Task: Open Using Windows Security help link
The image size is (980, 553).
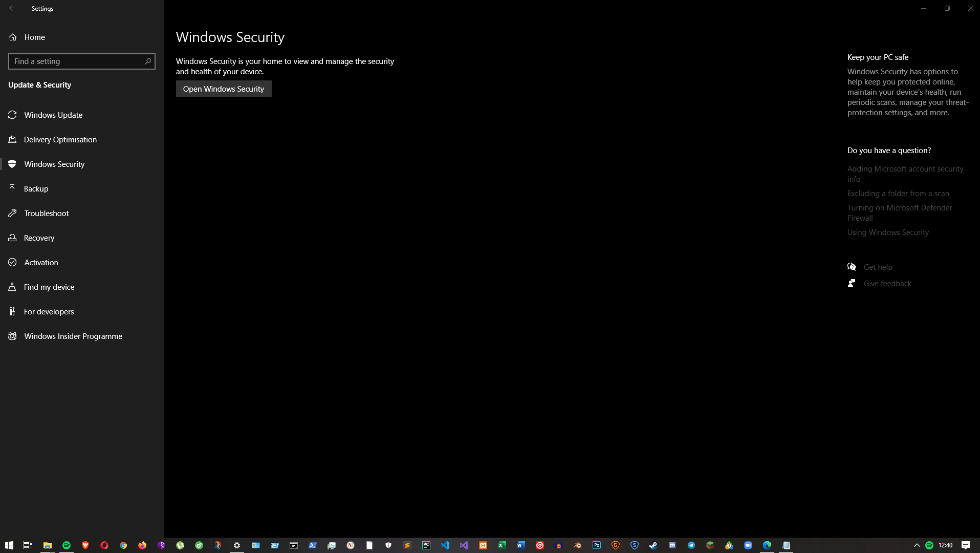Action: pyautogui.click(x=888, y=232)
